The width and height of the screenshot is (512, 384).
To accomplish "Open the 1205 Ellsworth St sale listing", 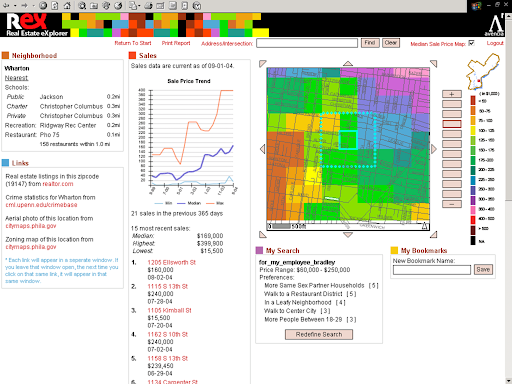I will click(x=171, y=262).
